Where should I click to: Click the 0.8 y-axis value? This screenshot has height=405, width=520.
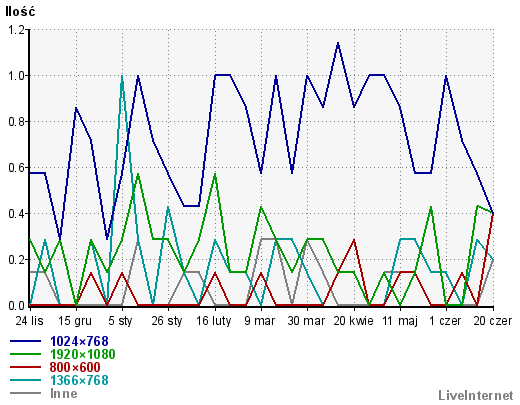coord(16,122)
